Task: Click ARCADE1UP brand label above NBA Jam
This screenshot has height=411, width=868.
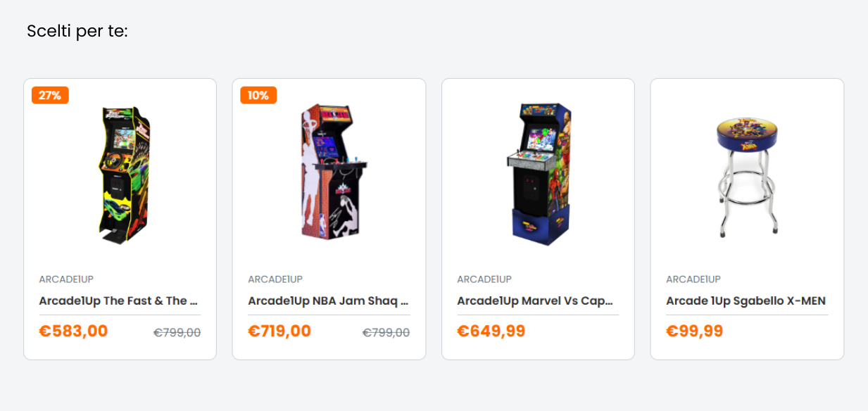Action: coord(275,279)
